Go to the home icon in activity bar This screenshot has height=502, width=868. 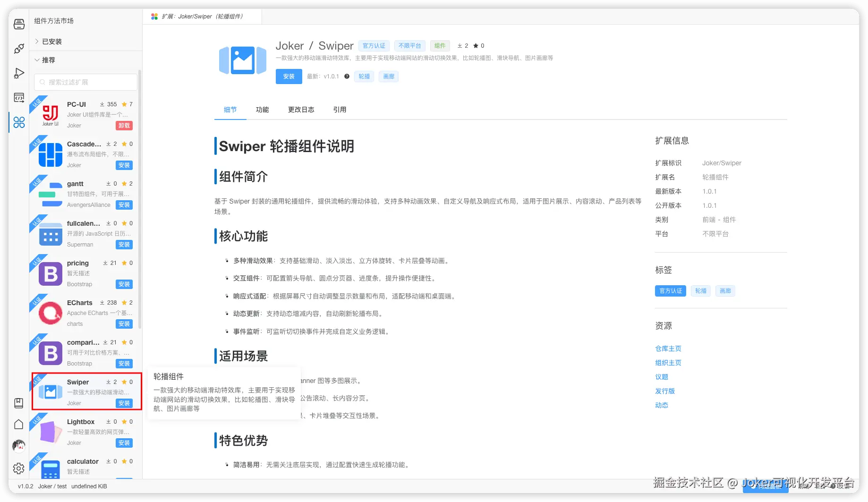[19, 424]
